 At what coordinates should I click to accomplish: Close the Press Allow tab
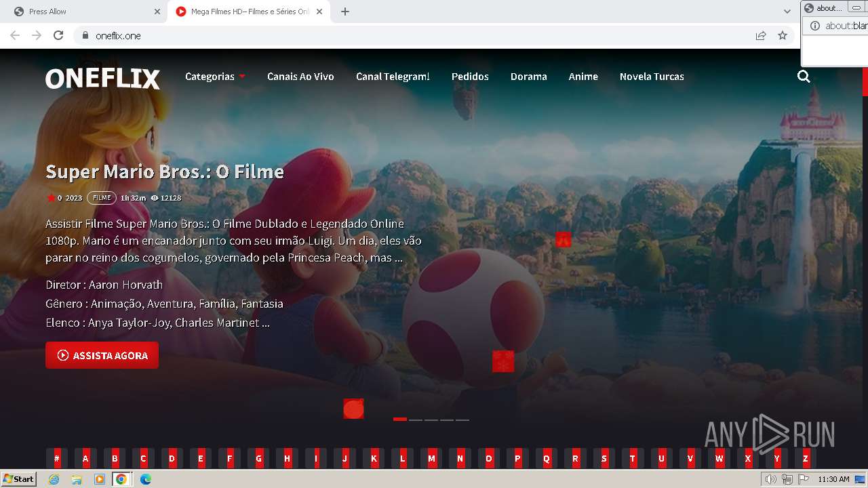157,12
